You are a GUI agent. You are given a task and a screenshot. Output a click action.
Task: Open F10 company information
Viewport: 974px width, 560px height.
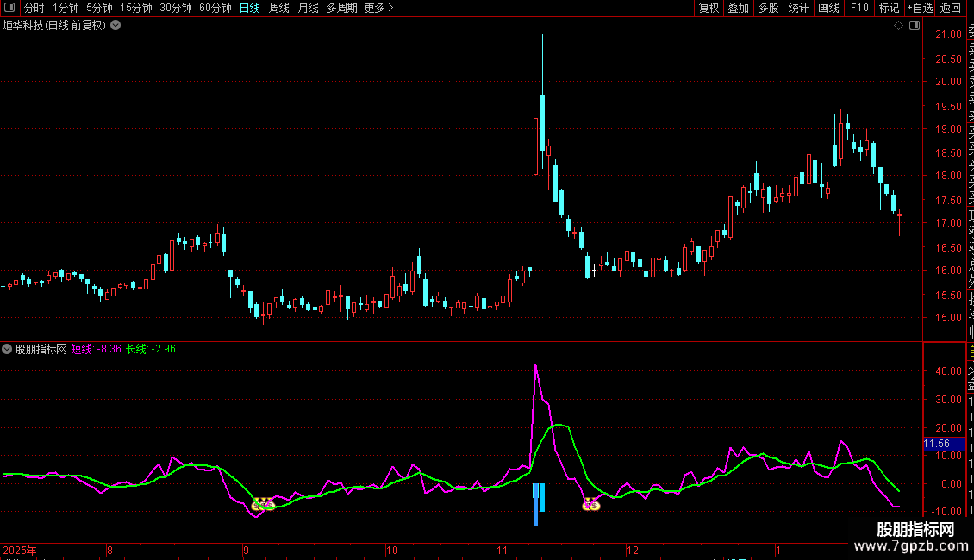click(x=859, y=9)
